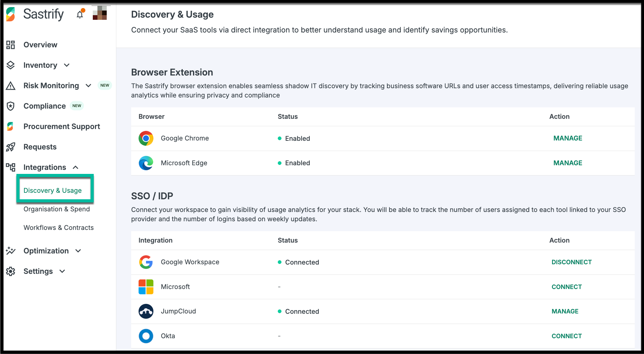
Task: Open the notifications bell
Action: 80,14
